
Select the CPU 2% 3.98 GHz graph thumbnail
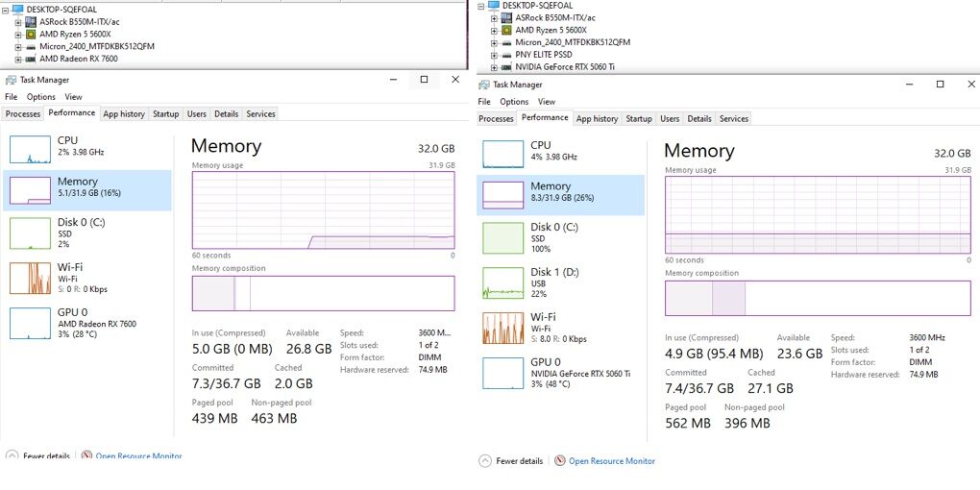(x=30, y=148)
